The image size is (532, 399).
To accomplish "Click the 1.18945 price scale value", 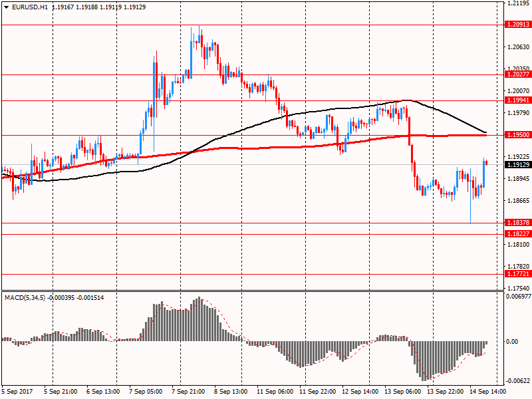I will point(519,178).
